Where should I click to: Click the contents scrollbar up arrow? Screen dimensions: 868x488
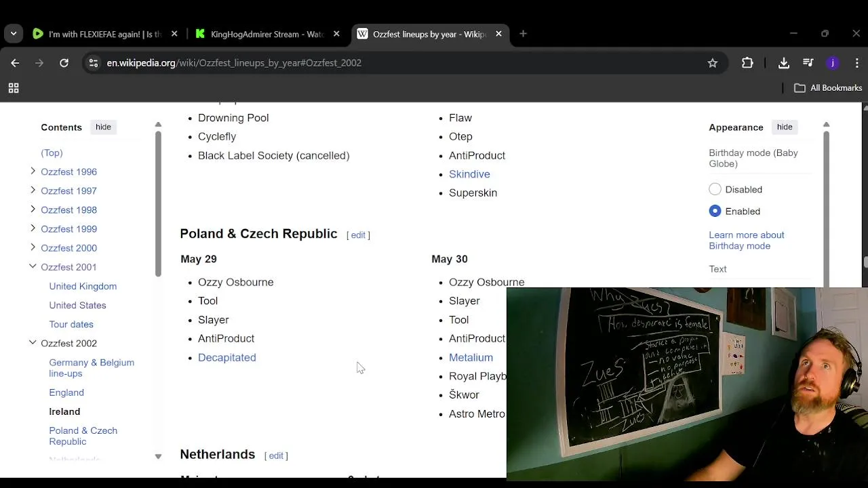tap(158, 125)
